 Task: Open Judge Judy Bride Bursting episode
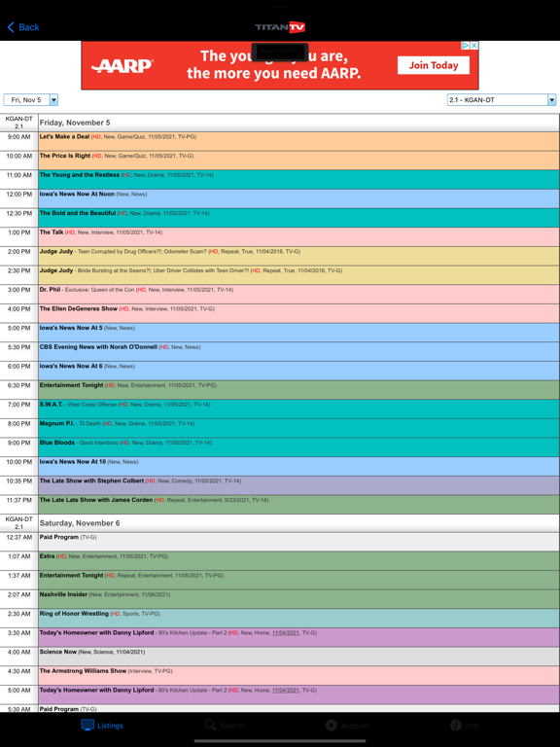pyautogui.click(x=298, y=275)
